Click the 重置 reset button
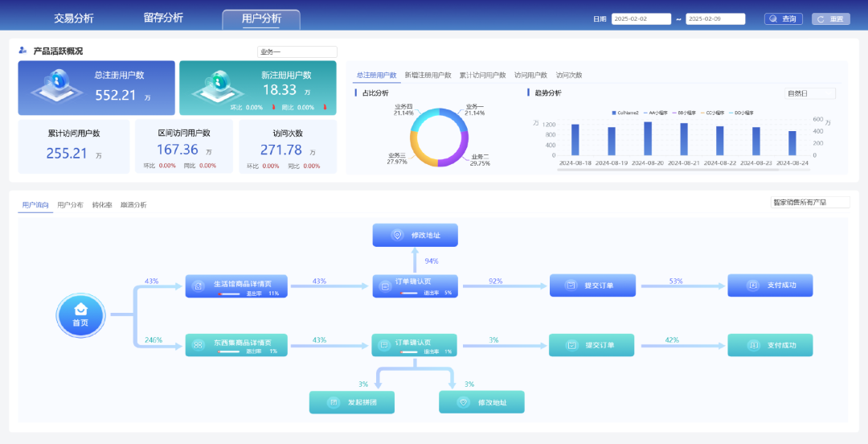Viewport: 868px width, 444px height. coord(831,18)
